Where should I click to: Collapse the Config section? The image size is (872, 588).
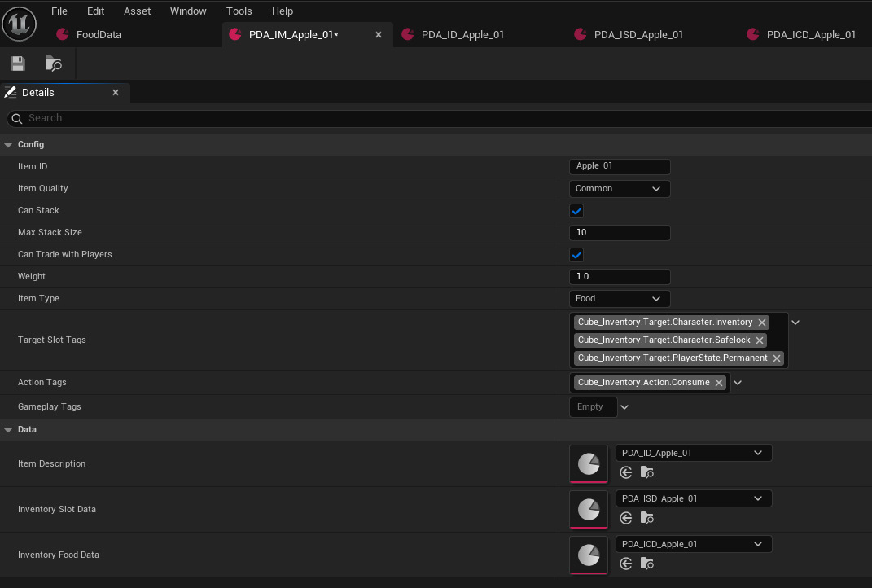(x=8, y=145)
